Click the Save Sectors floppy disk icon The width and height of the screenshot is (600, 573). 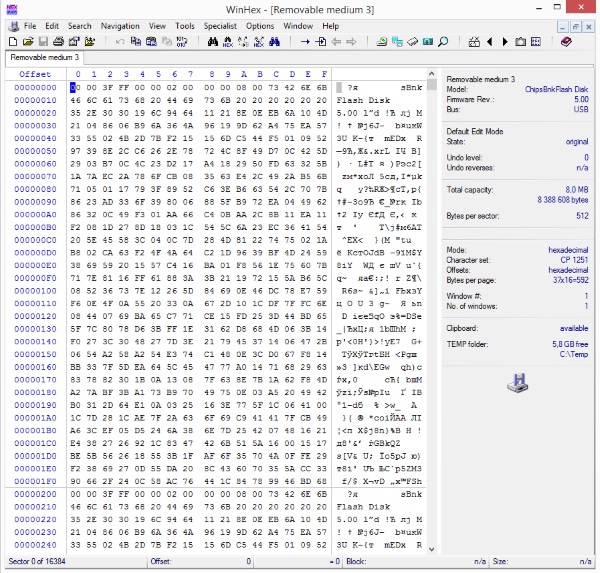43,41
